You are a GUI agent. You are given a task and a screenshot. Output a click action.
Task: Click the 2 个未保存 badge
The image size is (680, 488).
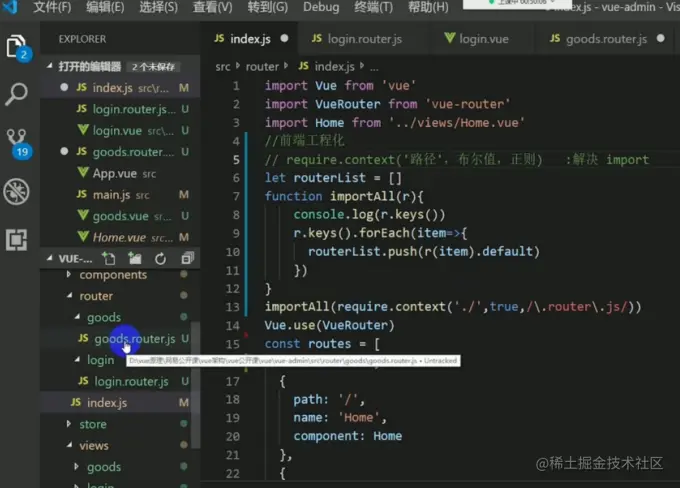tap(153, 66)
